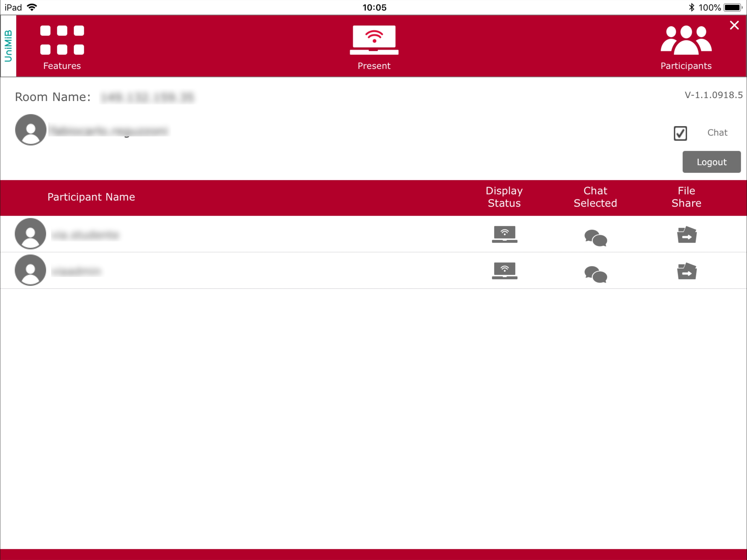Image resolution: width=747 pixels, height=560 pixels.
Task: Tap the UniMiB side tab
Action: [8, 46]
